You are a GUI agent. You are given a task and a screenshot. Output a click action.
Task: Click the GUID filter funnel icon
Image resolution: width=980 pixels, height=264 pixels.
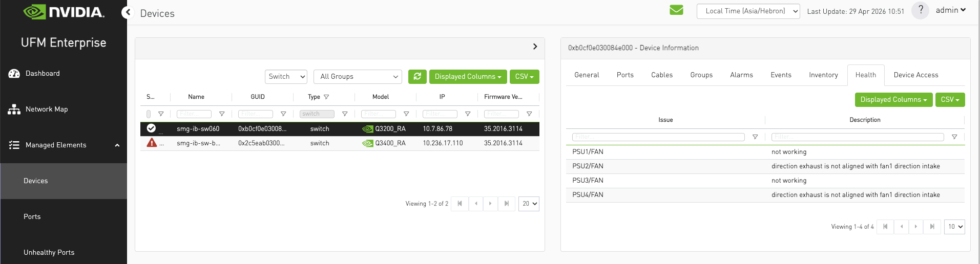point(283,114)
